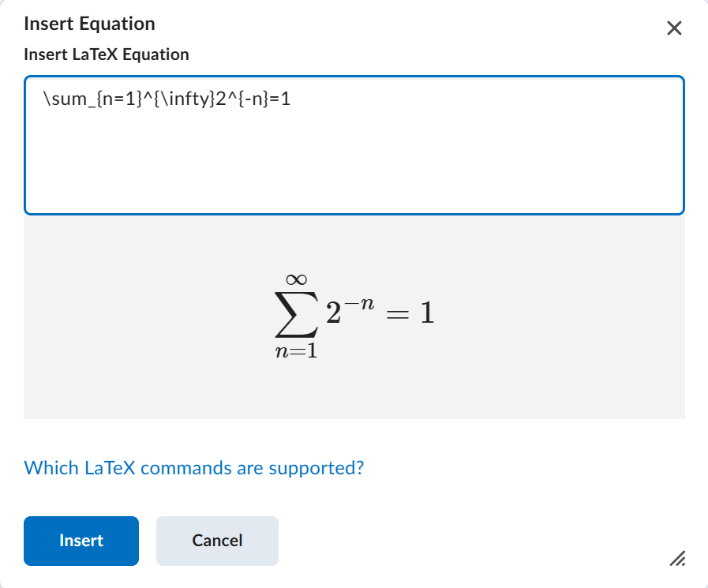
Task: Click the diagonal resize grip
Action: tap(677, 560)
